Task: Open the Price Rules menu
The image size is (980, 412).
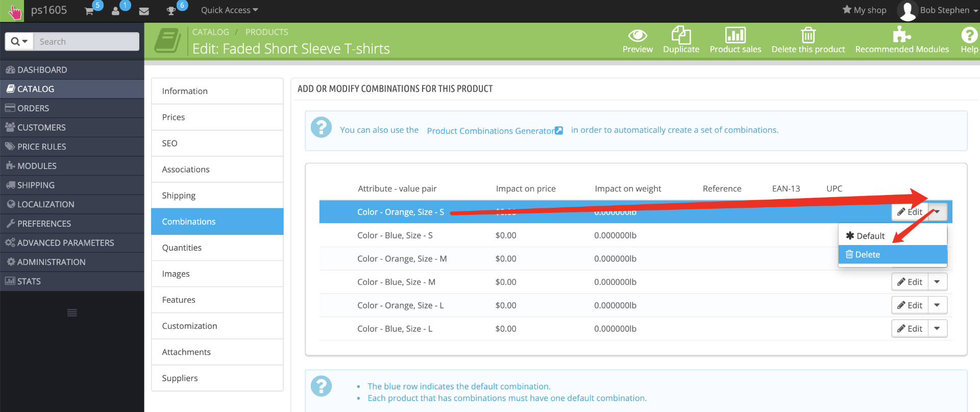Action: (x=72, y=147)
